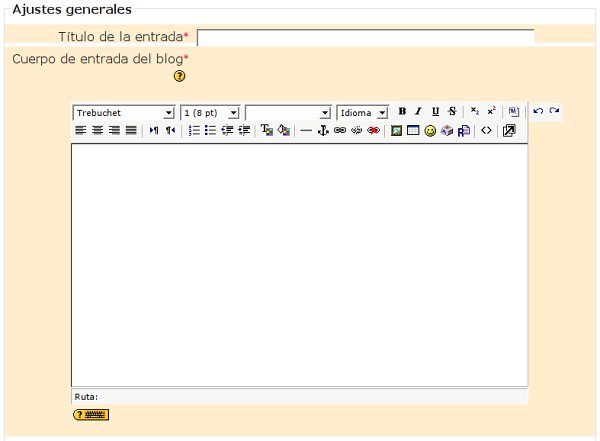The height and width of the screenshot is (441, 600).
Task: Align text left
Action: click(80, 131)
